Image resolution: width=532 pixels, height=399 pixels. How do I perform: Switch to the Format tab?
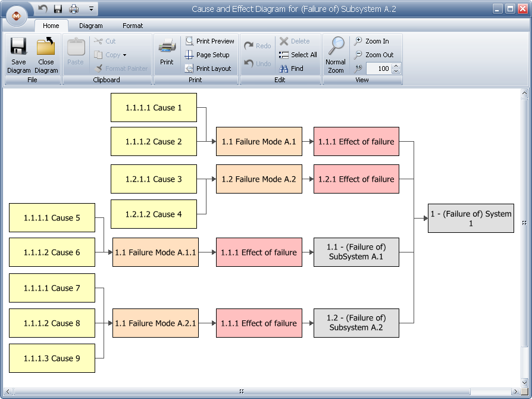tap(133, 26)
